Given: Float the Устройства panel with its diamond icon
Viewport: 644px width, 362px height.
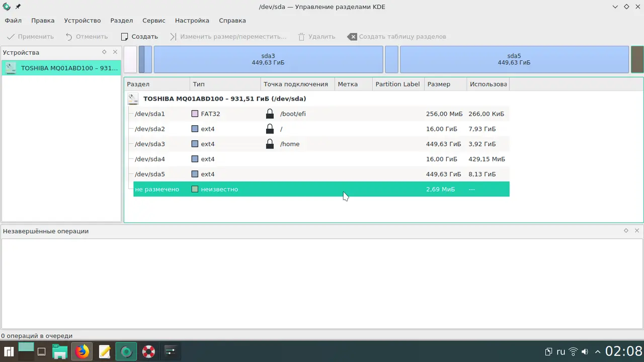Looking at the screenshot, I should point(104,52).
